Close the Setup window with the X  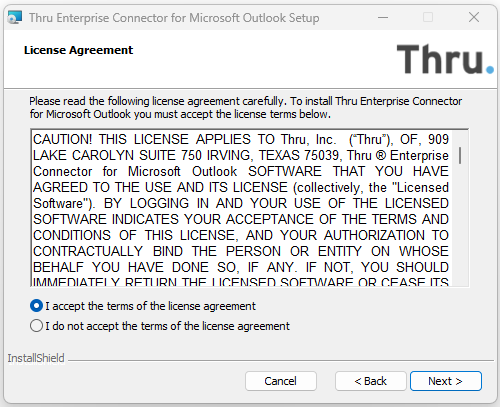474,17
